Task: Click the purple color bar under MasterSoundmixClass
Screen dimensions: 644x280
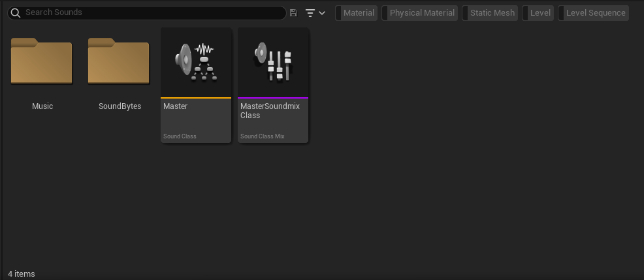Action: 273,98
